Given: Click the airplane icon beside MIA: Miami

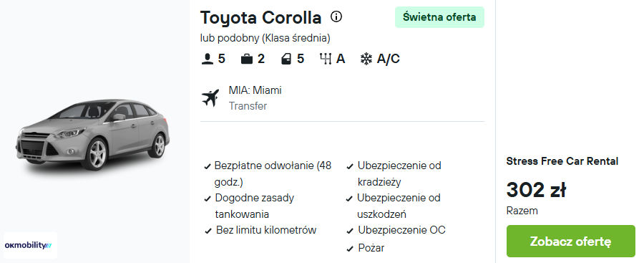Looking at the screenshot, I should [x=210, y=98].
